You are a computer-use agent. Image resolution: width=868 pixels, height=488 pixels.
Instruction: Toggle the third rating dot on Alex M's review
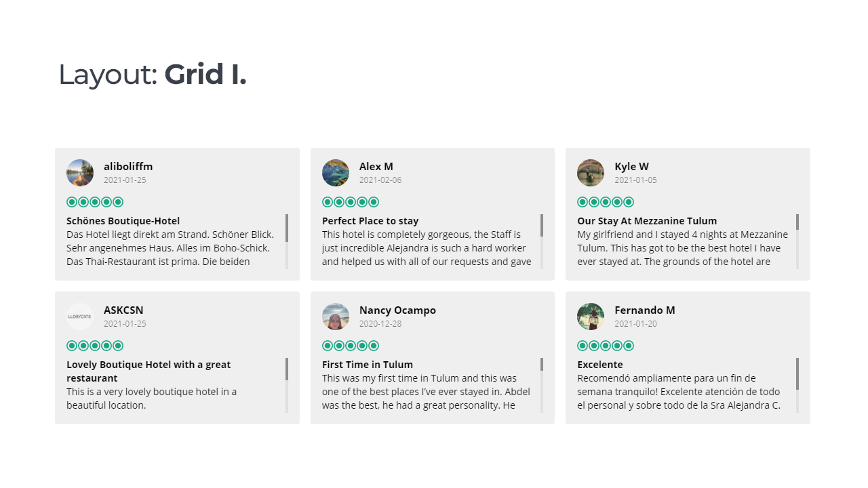point(351,202)
